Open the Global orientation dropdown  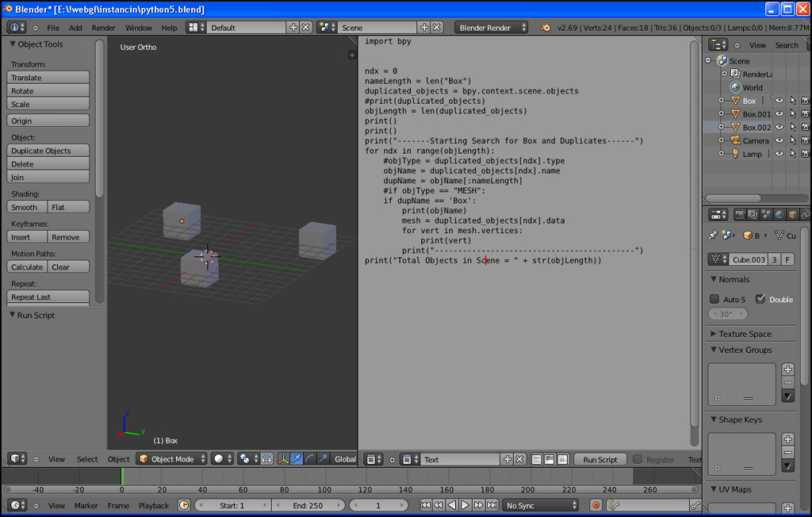tap(344, 458)
